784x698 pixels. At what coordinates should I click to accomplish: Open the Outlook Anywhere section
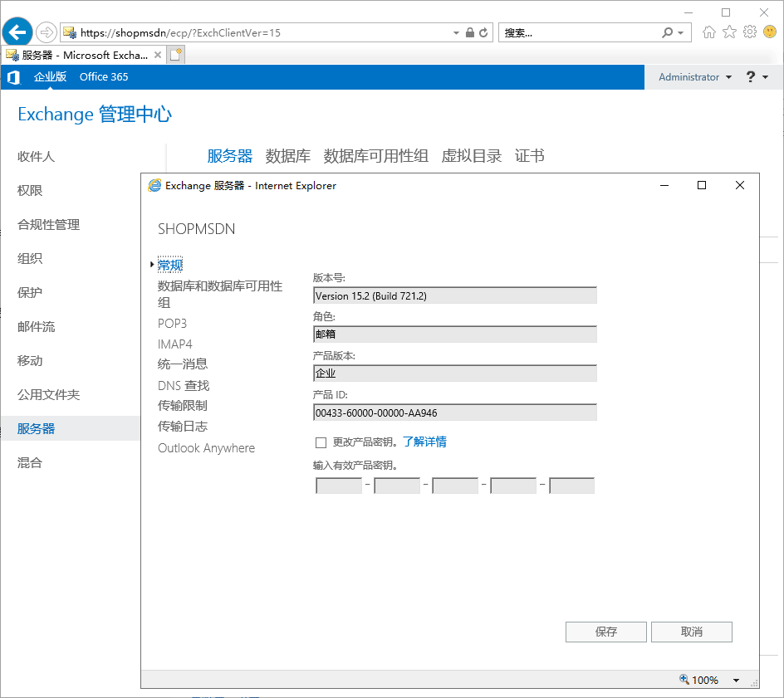tap(207, 447)
